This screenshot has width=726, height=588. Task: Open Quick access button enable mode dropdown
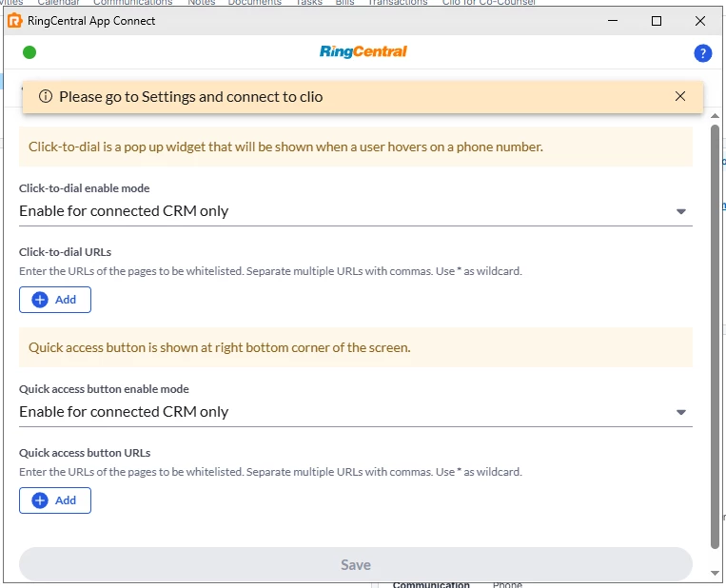click(x=356, y=412)
